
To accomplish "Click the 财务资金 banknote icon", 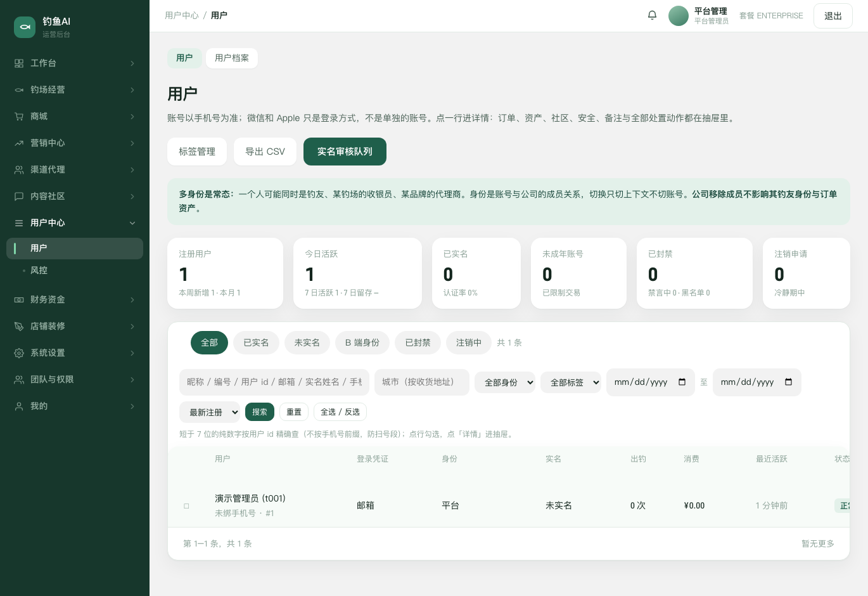I will coord(19,300).
